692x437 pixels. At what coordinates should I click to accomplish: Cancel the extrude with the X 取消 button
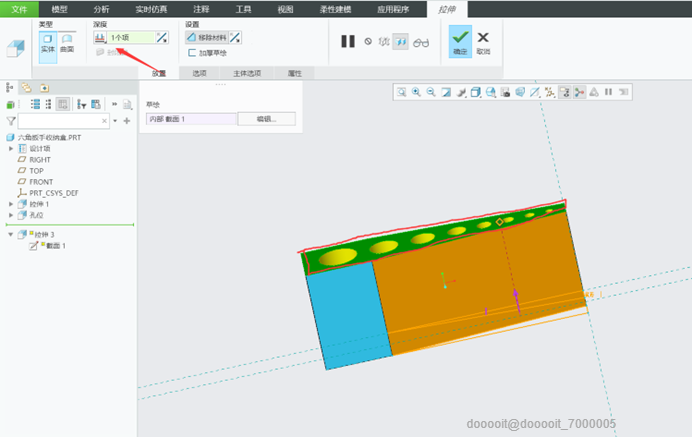[483, 40]
